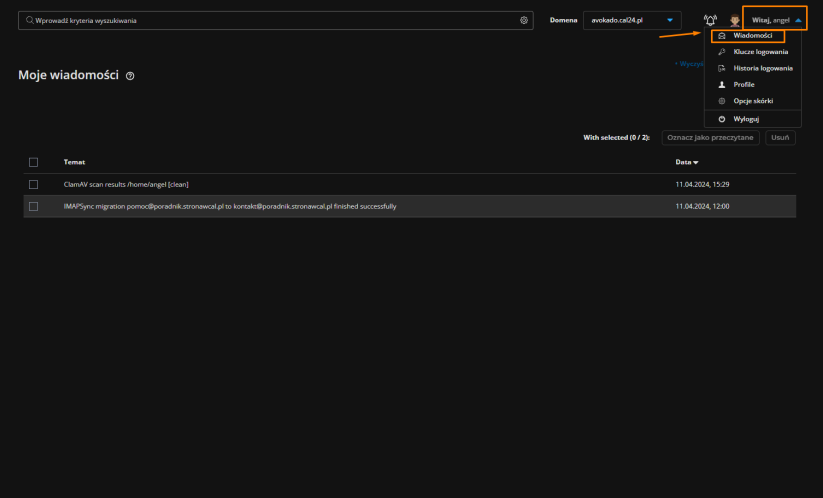Open the ClamAV scan results message
This screenshot has height=498, width=823.
[126, 184]
